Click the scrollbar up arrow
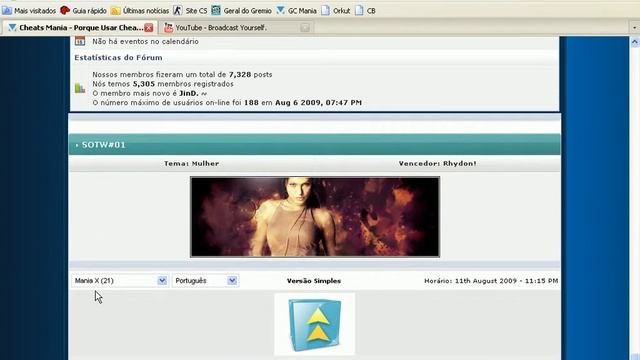This screenshot has width=640, height=360. tap(635, 42)
